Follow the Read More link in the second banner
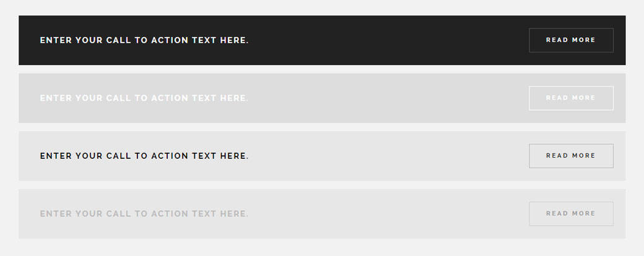644x256 pixels. 571,98
